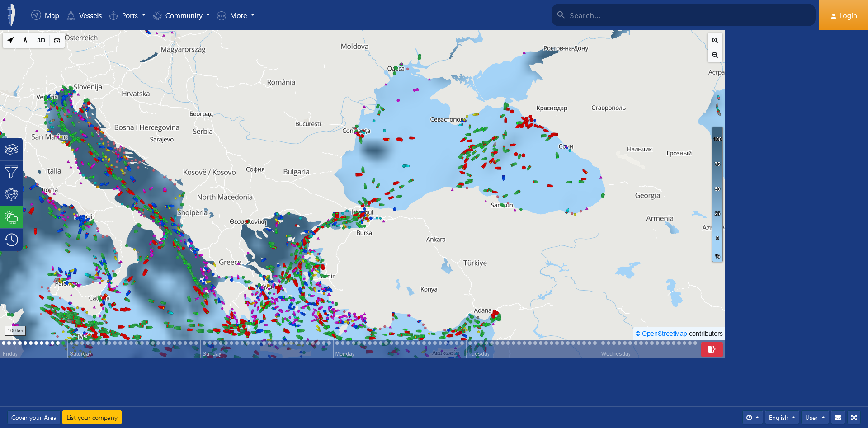
Task: Expand the Community dropdown menu
Action: [181, 15]
